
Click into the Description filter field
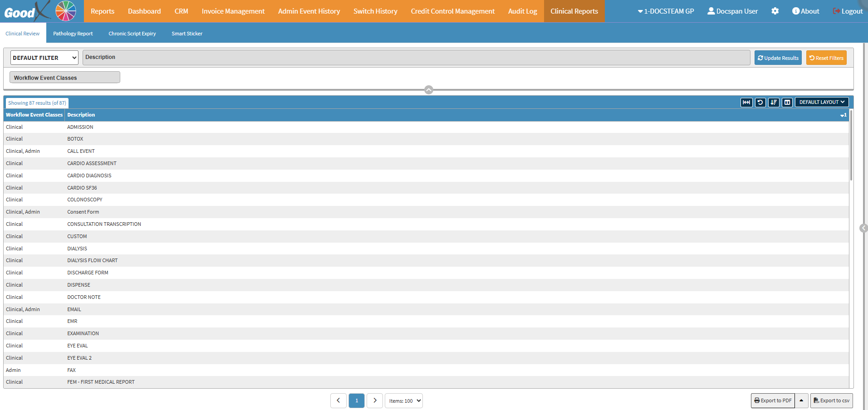tap(416, 58)
